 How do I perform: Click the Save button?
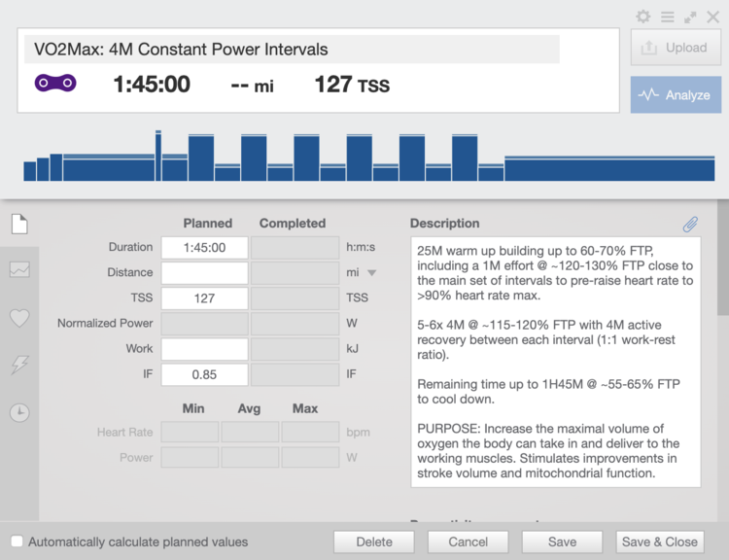click(562, 542)
